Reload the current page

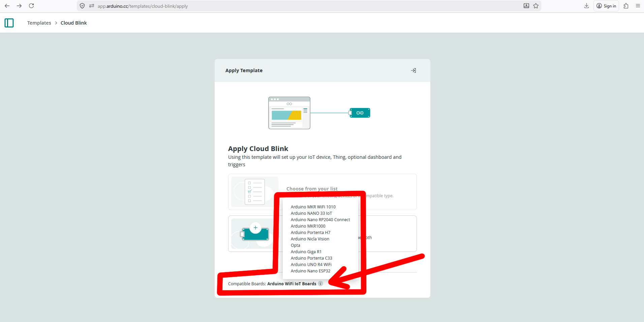[31, 6]
